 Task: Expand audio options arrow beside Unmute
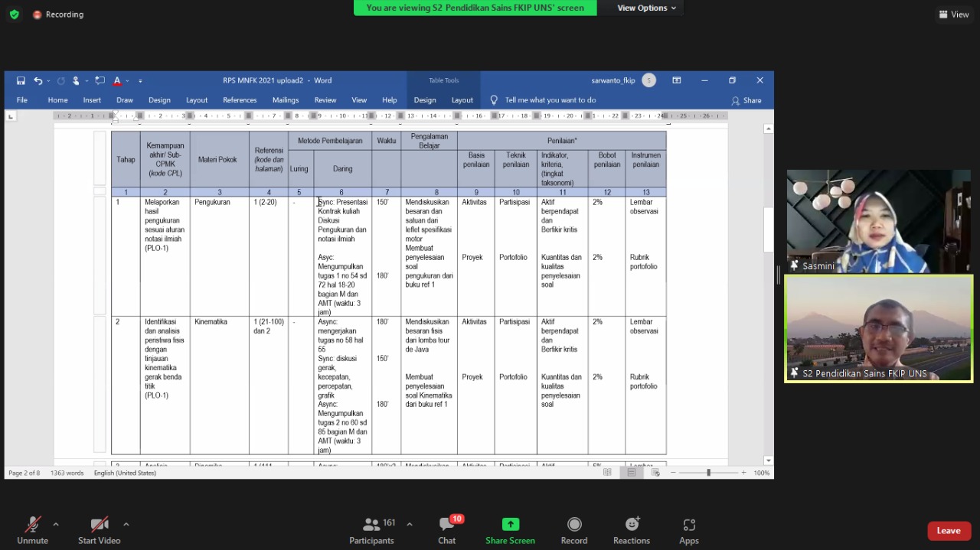[56, 524]
